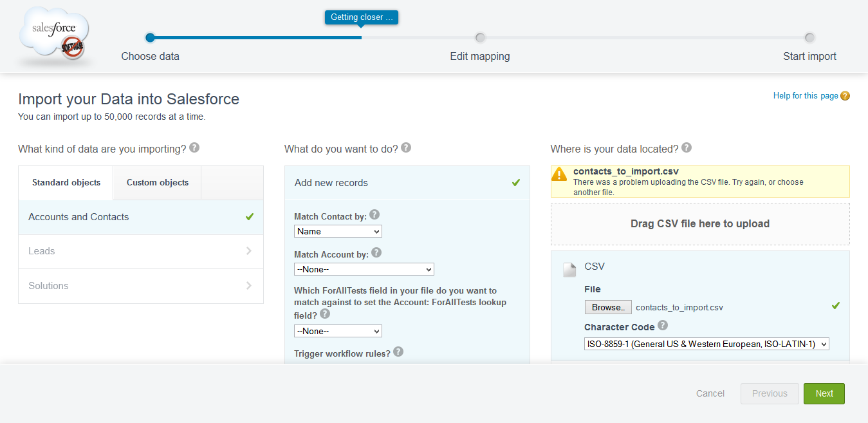Open the 'Match Account by' dropdown
This screenshot has width=868, height=423.
[364, 269]
